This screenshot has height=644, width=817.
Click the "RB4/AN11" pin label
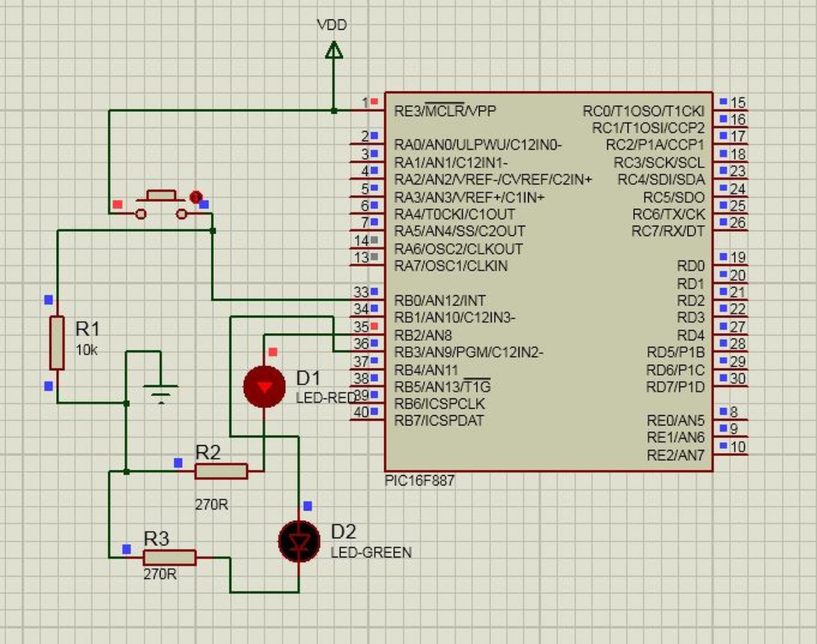426,370
